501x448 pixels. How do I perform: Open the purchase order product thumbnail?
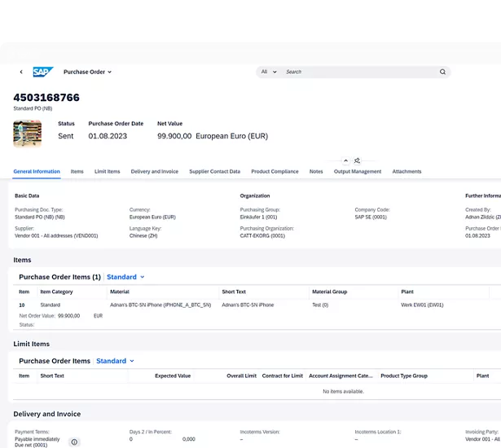pyautogui.click(x=27, y=133)
